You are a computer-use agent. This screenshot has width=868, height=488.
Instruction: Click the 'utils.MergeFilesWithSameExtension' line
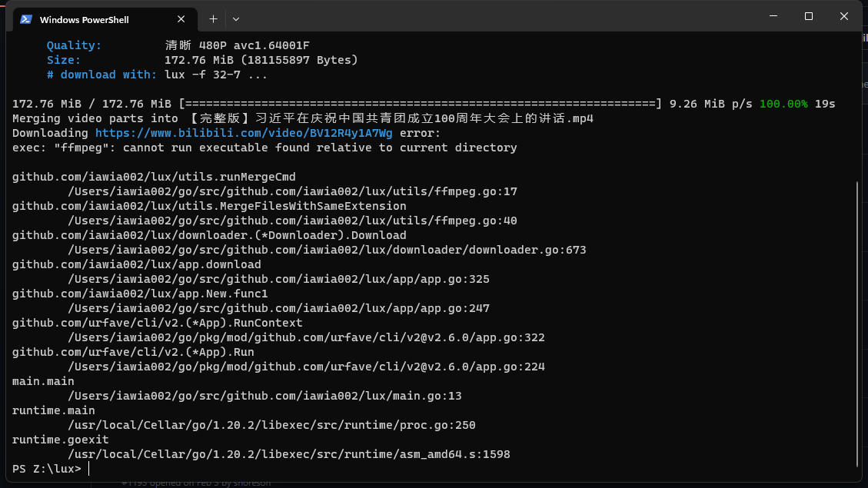pos(209,207)
